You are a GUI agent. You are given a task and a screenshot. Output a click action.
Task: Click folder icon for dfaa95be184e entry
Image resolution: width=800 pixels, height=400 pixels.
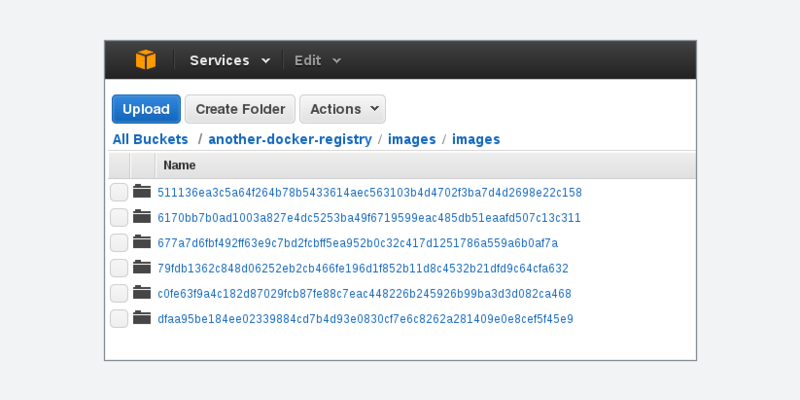coord(141,318)
